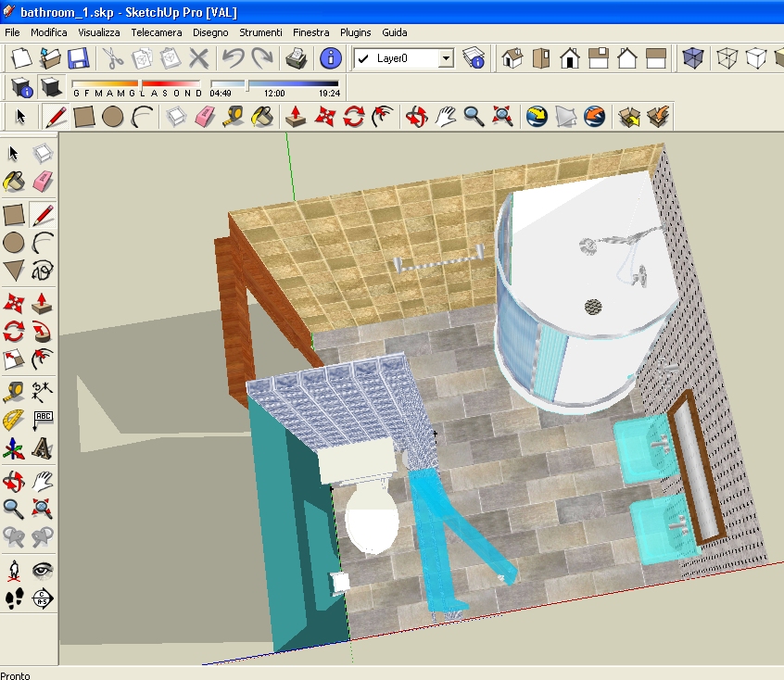The image size is (784, 680).
Task: Create a new document
Action: pos(21,58)
